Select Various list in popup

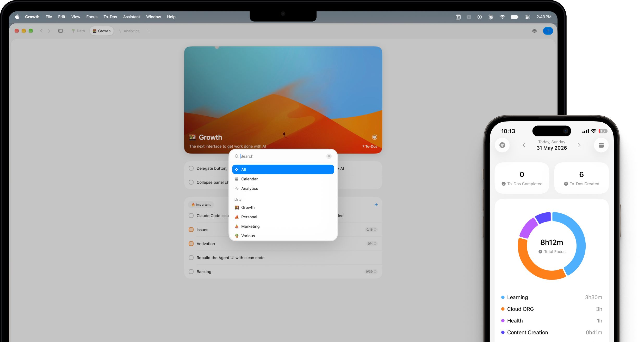(283, 236)
